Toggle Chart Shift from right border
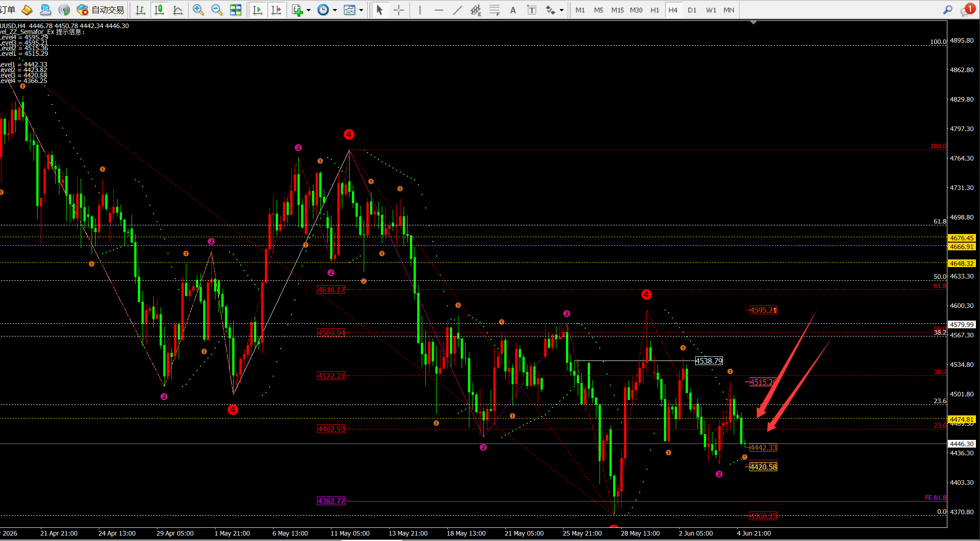This screenshot has width=980, height=541. [x=276, y=10]
